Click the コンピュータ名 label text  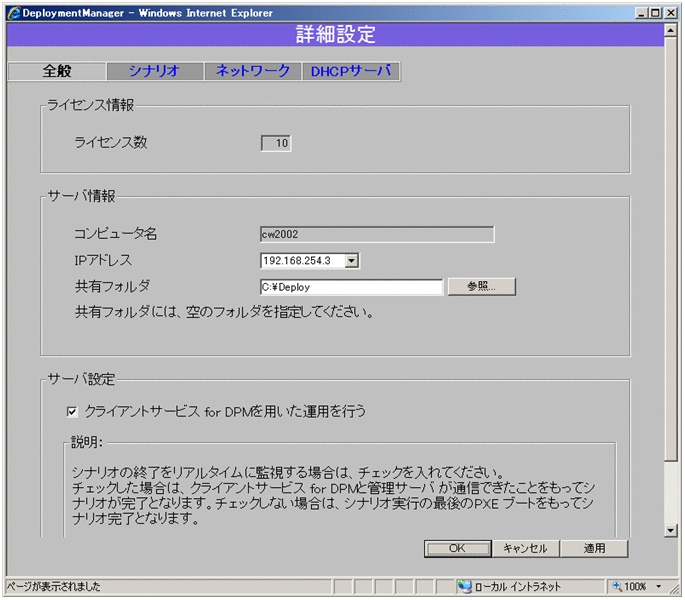coord(116,234)
